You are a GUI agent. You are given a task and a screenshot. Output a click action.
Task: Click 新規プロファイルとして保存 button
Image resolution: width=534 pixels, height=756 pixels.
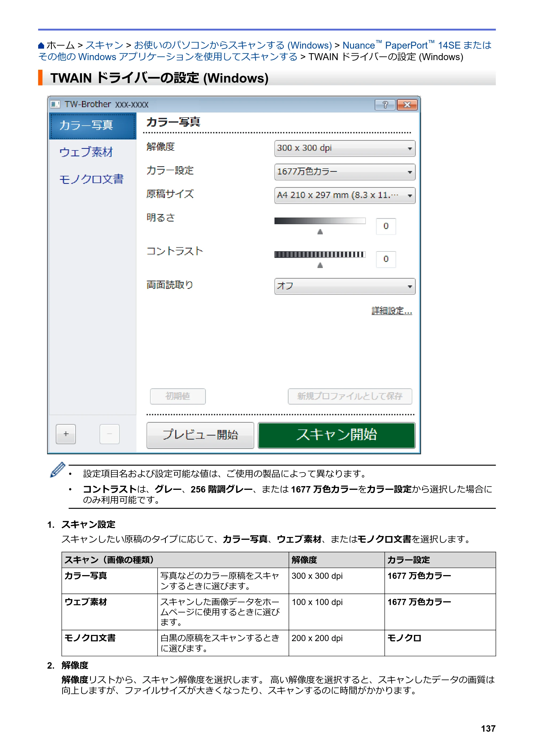[x=350, y=396]
